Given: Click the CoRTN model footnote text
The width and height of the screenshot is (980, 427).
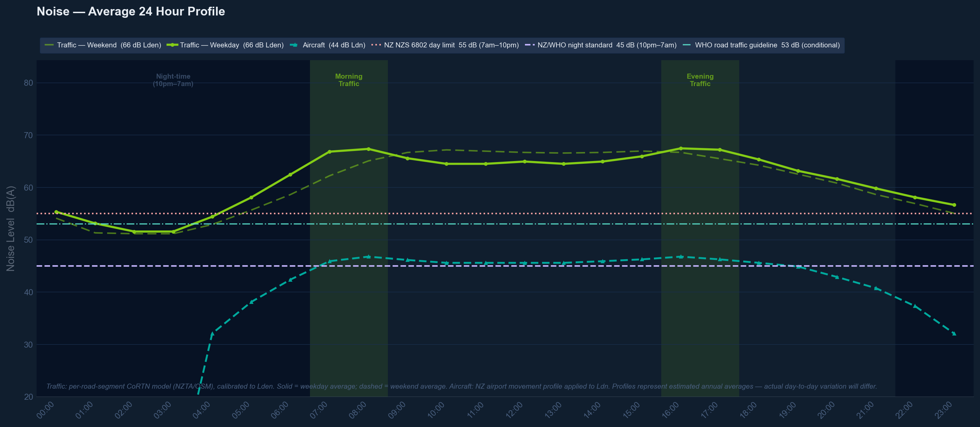Looking at the screenshot, I should coord(461,386).
